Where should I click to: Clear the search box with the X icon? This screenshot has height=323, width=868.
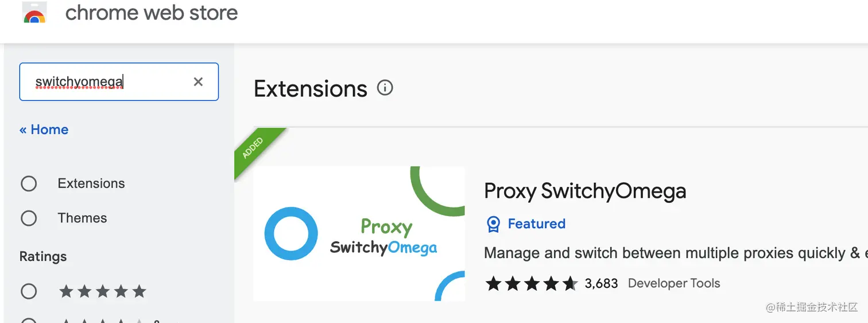coord(198,82)
